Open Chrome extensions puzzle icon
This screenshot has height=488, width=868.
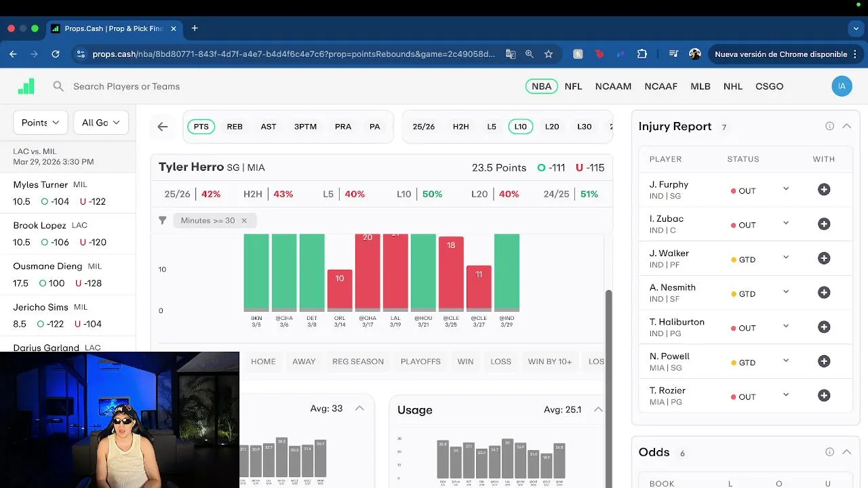pos(642,54)
